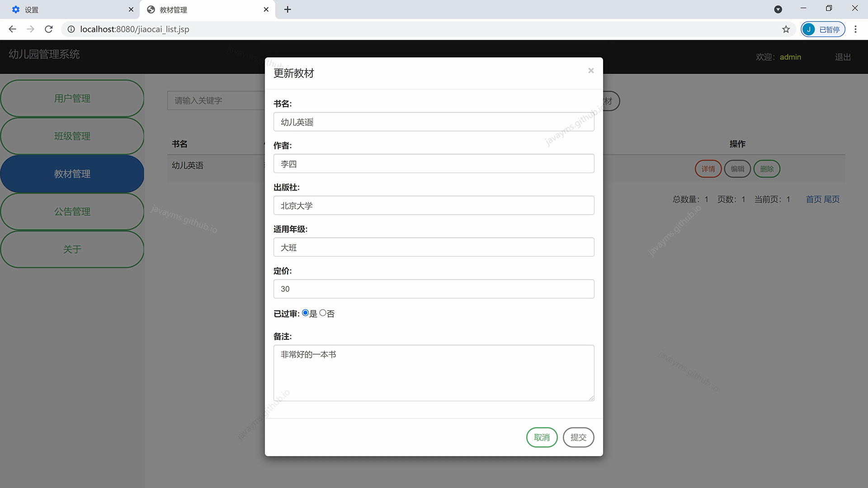Screen dimensions: 868x488
Task: Click the browser back arrow
Action: [x=12, y=29]
